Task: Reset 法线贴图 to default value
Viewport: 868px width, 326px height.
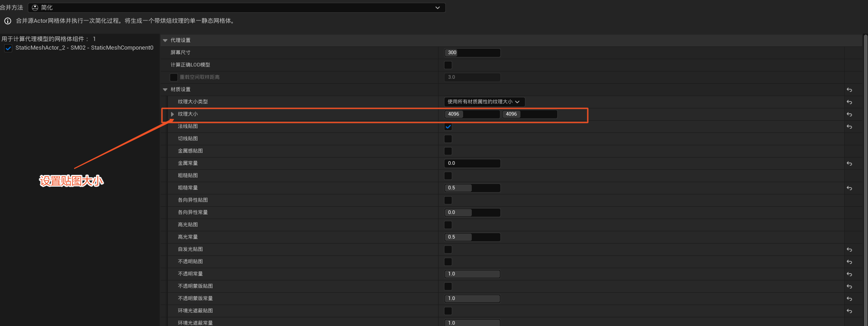Action: [849, 127]
